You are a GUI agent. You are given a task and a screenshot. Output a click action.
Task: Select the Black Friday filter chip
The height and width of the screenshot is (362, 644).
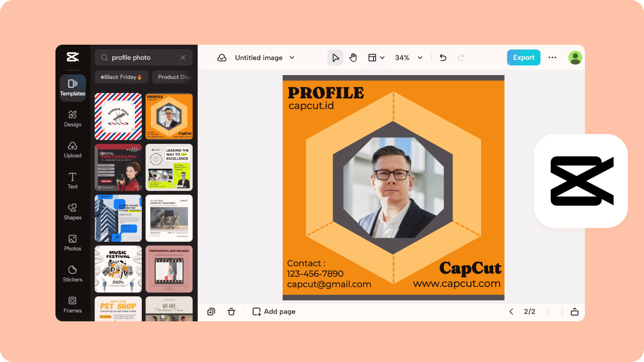121,77
